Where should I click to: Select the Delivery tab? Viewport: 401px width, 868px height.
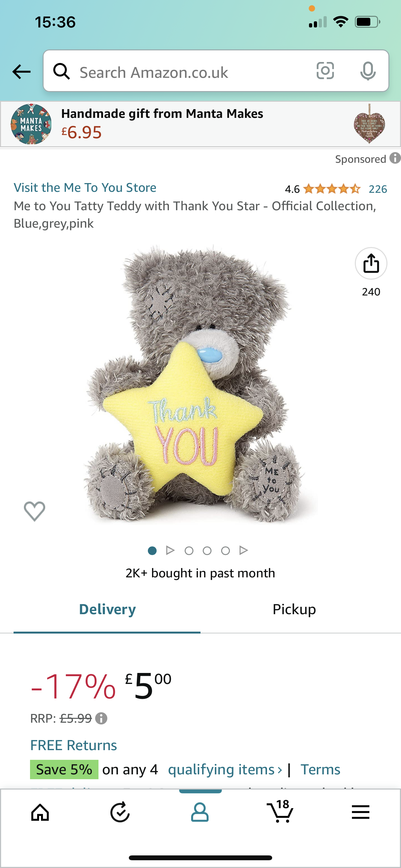click(107, 609)
